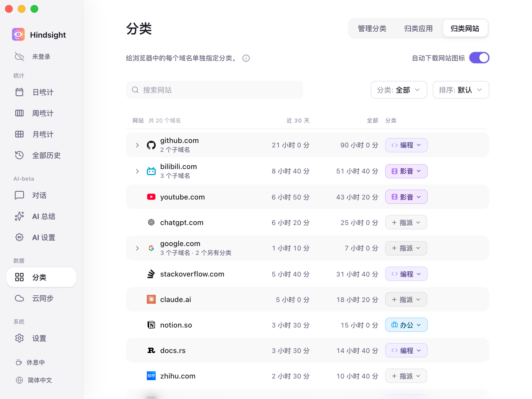Assign category for claude.ai via 指派
The height and width of the screenshot is (399, 532).
[406, 299]
